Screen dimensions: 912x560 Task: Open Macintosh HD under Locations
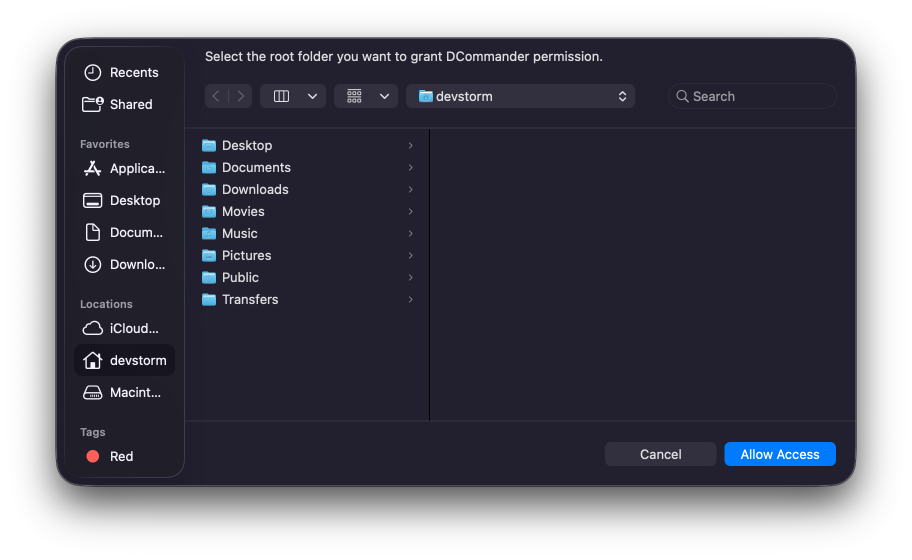point(124,393)
